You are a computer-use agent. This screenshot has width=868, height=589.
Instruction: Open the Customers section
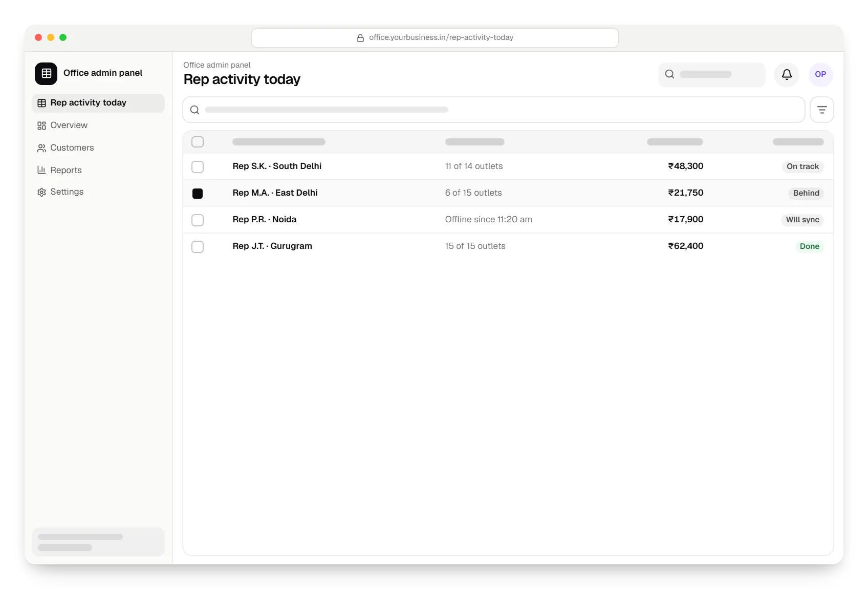(98, 148)
